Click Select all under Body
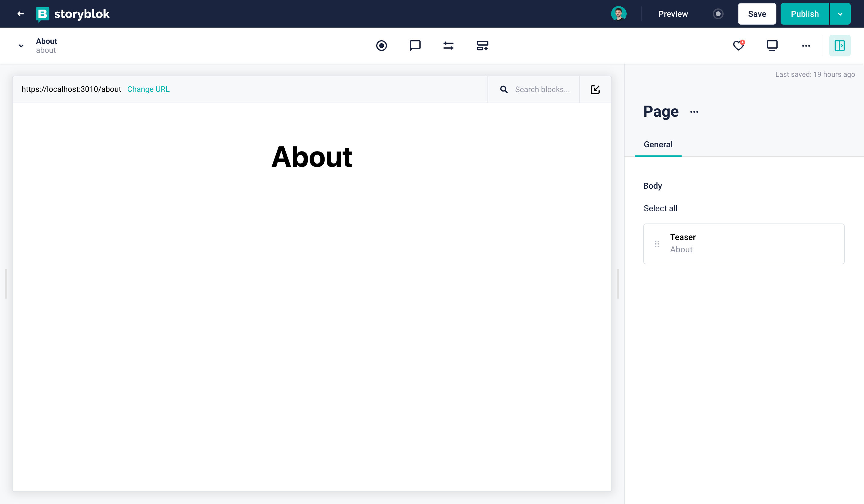This screenshot has width=864, height=504. (x=660, y=208)
